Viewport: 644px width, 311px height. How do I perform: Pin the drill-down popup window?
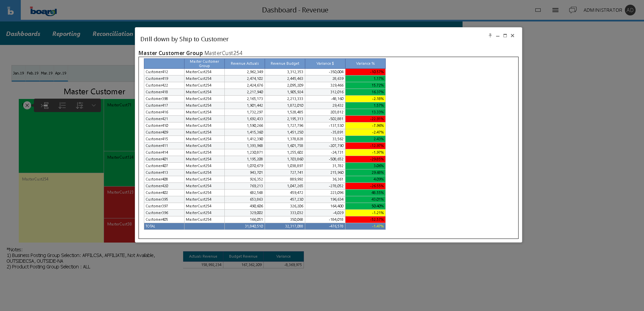coord(490,36)
